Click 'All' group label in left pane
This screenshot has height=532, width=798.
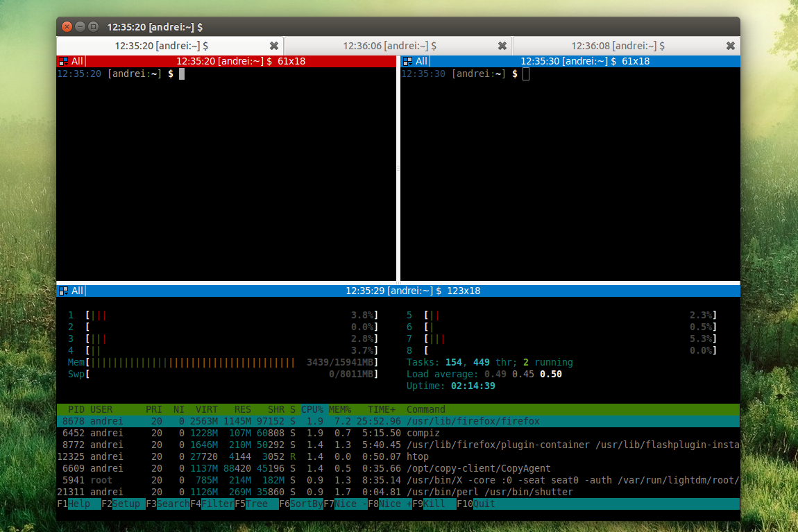tap(77, 61)
